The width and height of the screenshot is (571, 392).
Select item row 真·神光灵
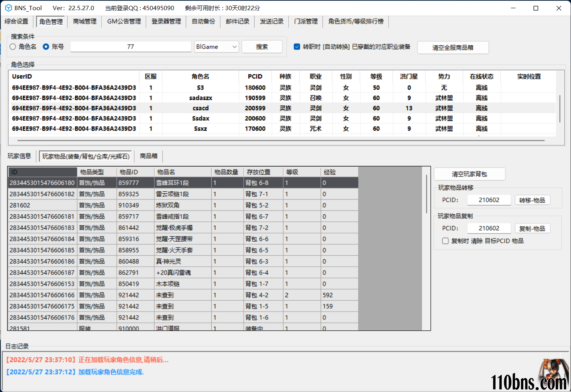pyautogui.click(x=183, y=262)
